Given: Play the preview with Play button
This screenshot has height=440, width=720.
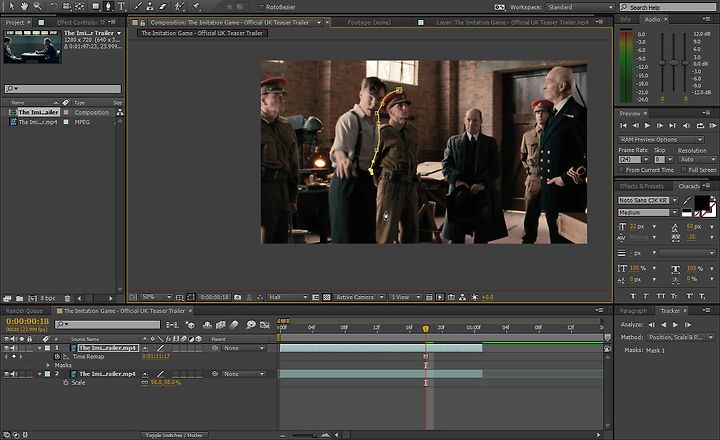Looking at the screenshot, I should (x=647, y=125).
